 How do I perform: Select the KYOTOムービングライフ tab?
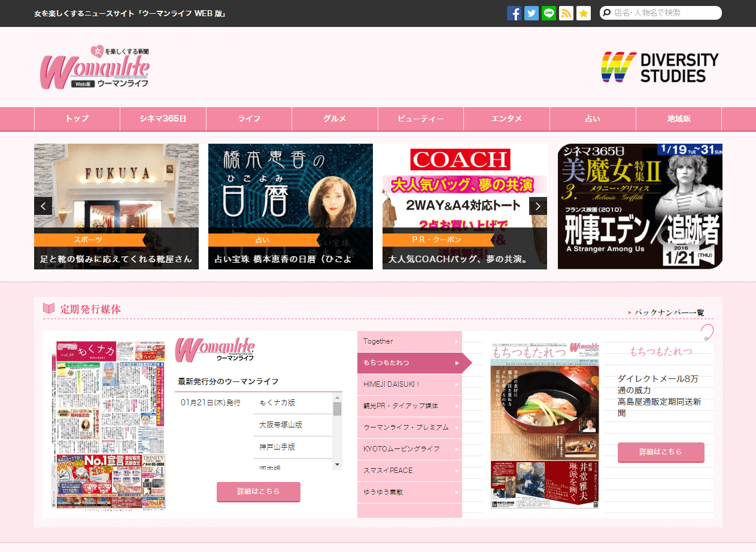409,449
